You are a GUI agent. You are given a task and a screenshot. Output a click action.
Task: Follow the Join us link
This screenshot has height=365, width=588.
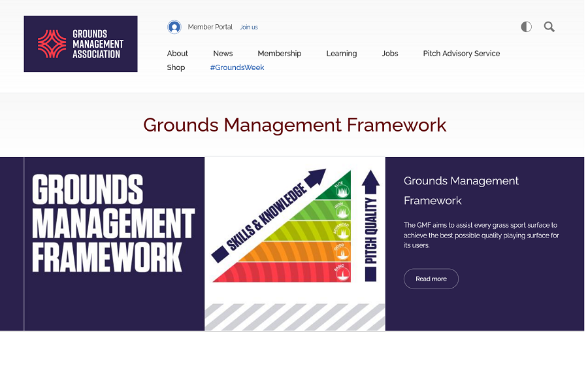tap(249, 27)
